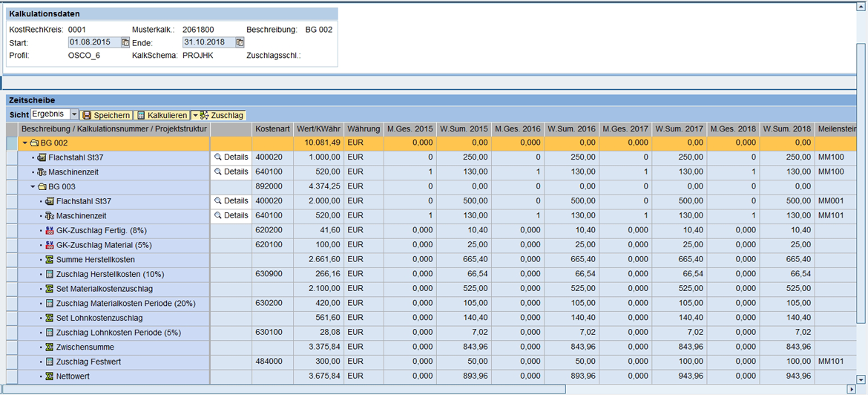Click row selector of Zuschlag Festwert row
Image resolution: width=868 pixels, height=395 pixels.
point(12,362)
